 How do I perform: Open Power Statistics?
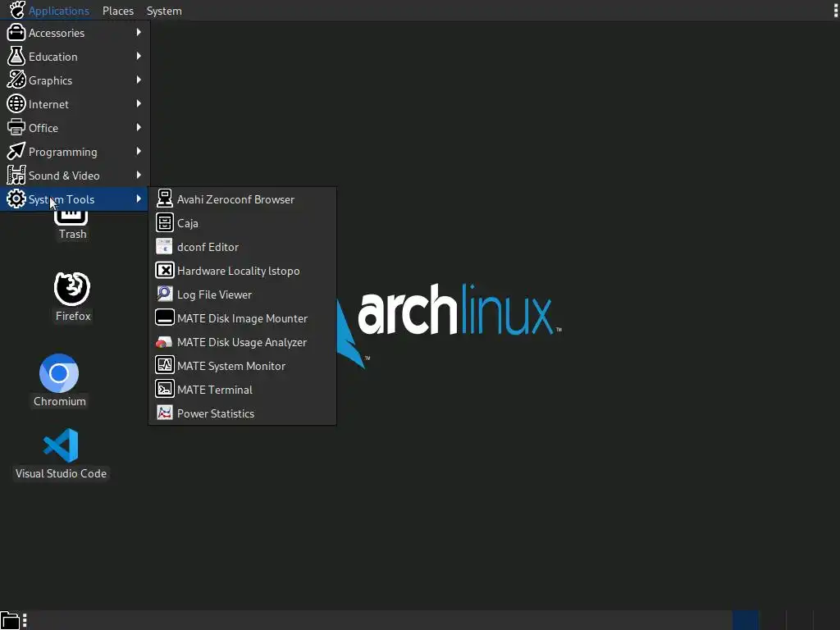coord(242,413)
